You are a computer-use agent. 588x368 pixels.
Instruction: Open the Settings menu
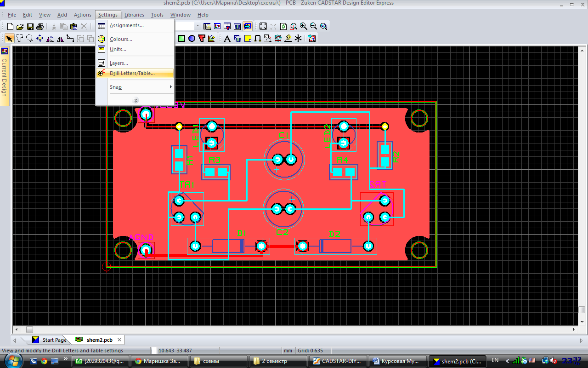coord(108,15)
